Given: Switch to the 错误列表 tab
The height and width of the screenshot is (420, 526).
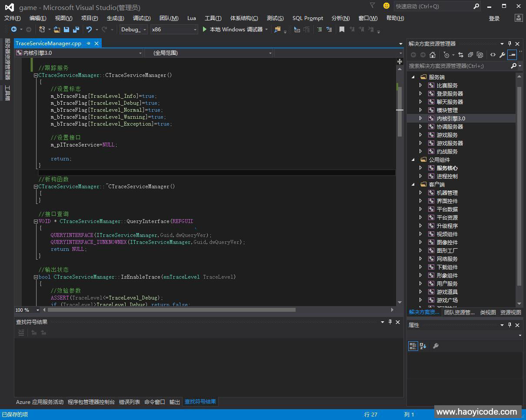Looking at the screenshot, I should [x=130, y=402].
